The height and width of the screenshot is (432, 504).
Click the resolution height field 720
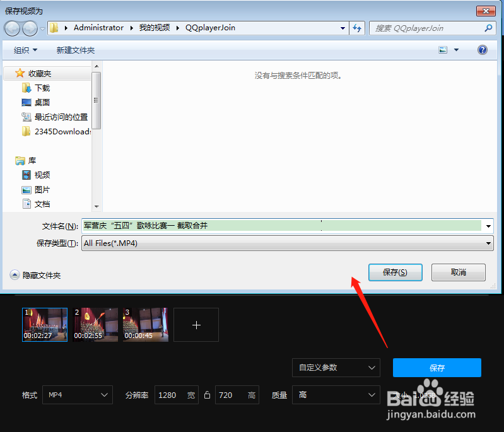coord(237,395)
